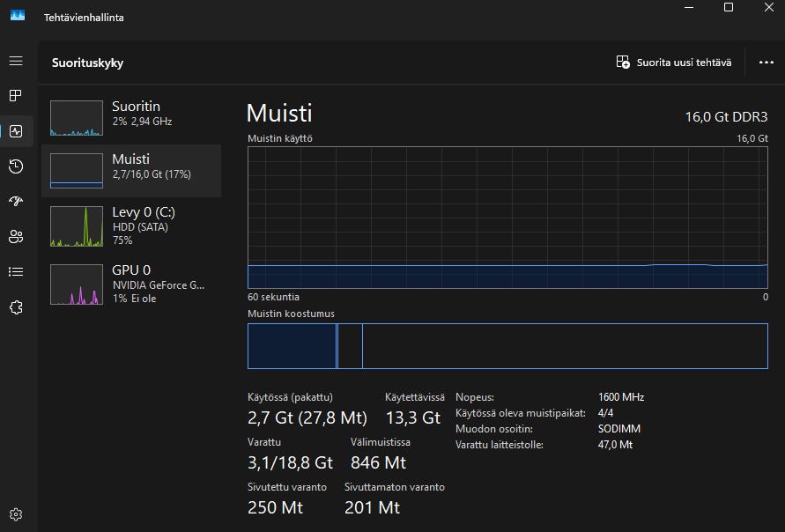This screenshot has height=532, width=785.
Task: Click the Muistin käyttö usage graph
Action: tap(507, 218)
